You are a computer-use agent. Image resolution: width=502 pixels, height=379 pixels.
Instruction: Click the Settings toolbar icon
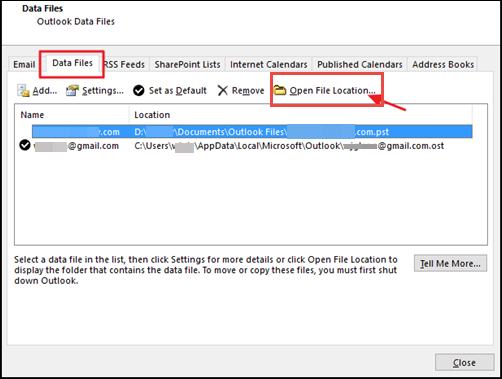[x=72, y=90]
